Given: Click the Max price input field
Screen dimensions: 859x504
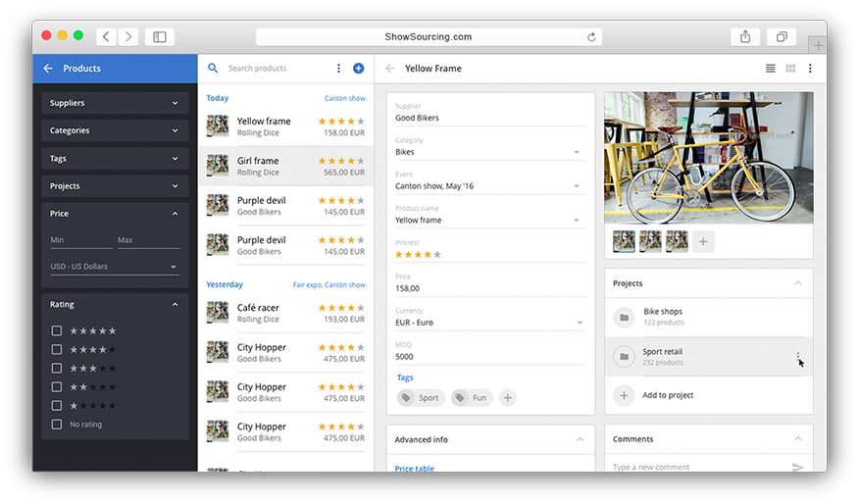Looking at the screenshot, I should point(148,240).
